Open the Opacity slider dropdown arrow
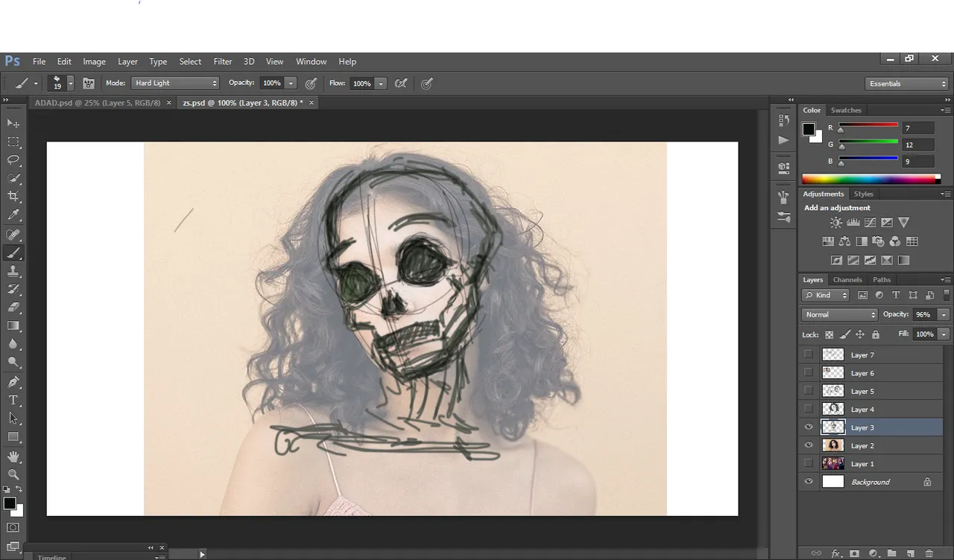 coord(291,83)
